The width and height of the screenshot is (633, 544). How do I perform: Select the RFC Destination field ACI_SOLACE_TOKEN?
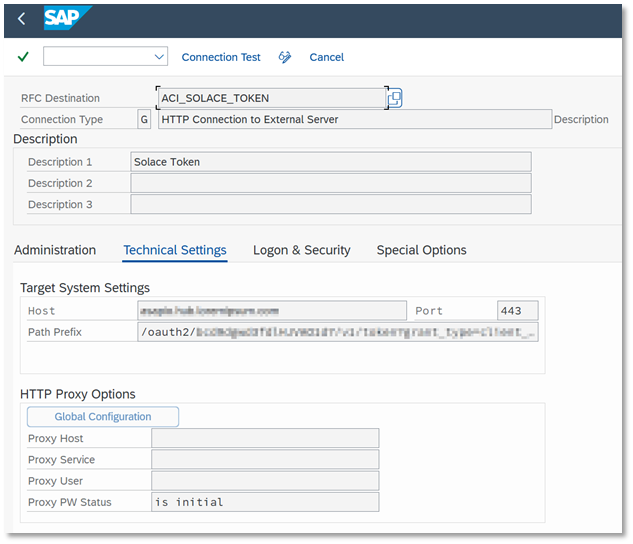pyautogui.click(x=272, y=98)
